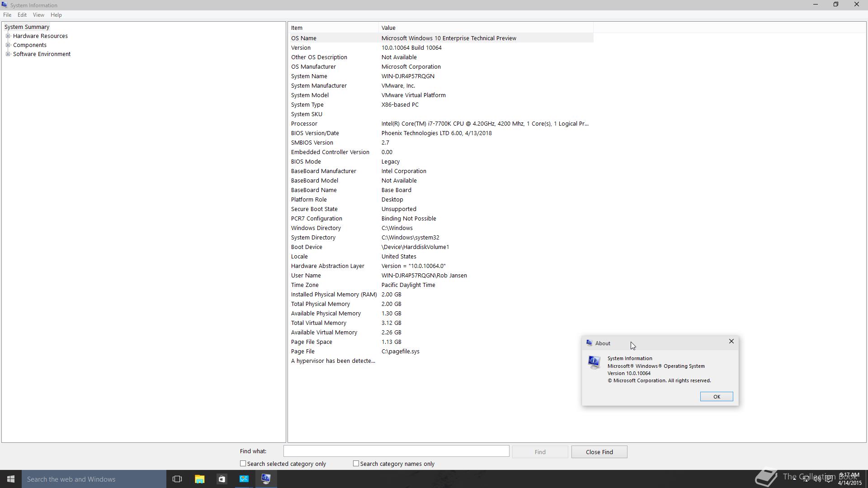Click the About dialog title icon
This screenshot has height=488, width=868.
point(589,343)
